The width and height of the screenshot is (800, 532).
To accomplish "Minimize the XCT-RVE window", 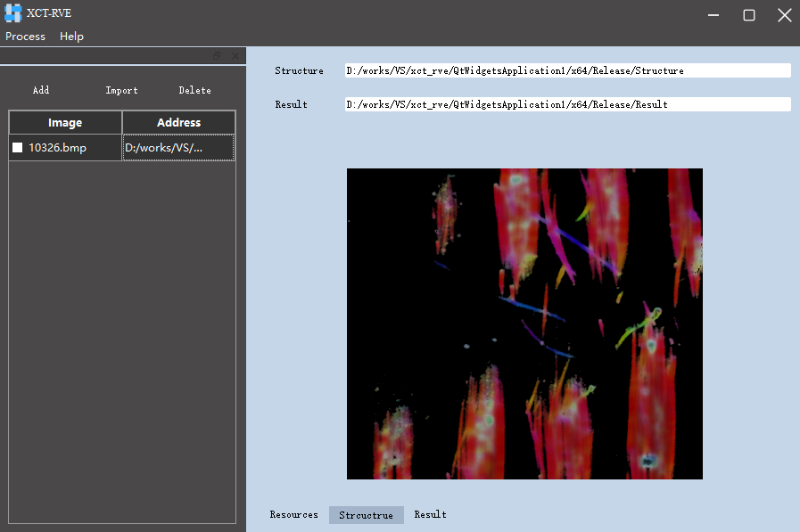I will pyautogui.click(x=714, y=14).
